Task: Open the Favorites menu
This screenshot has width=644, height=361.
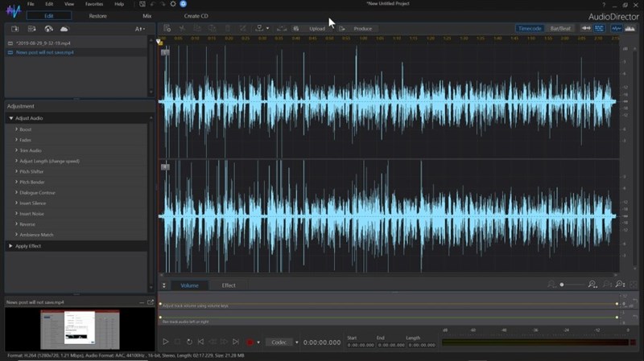Action: point(94,4)
